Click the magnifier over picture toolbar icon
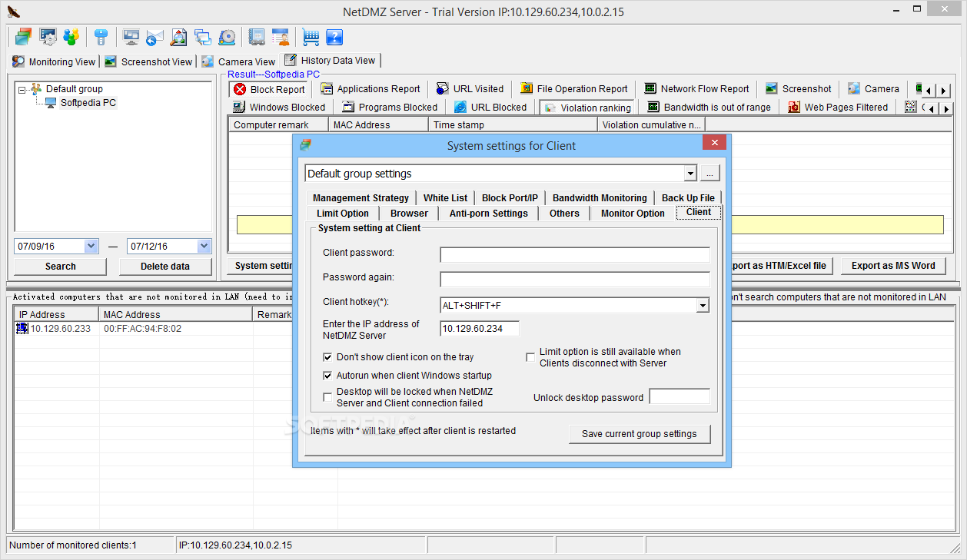 179,36
